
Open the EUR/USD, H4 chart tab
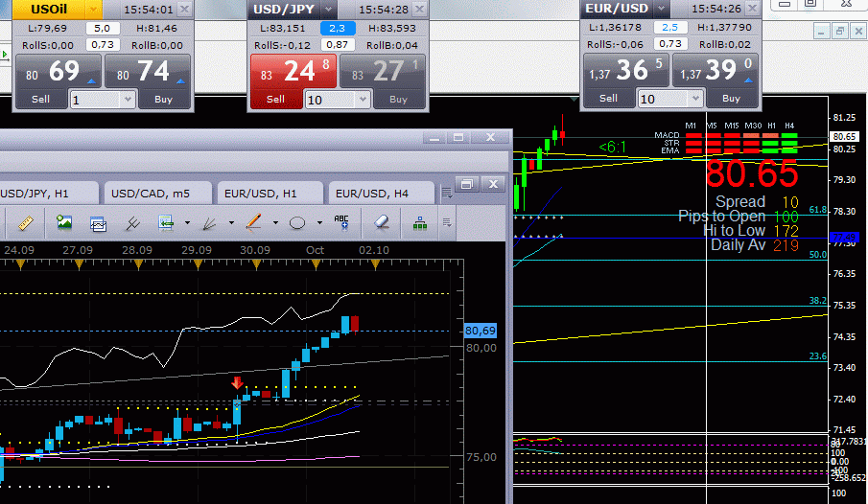tap(372, 194)
